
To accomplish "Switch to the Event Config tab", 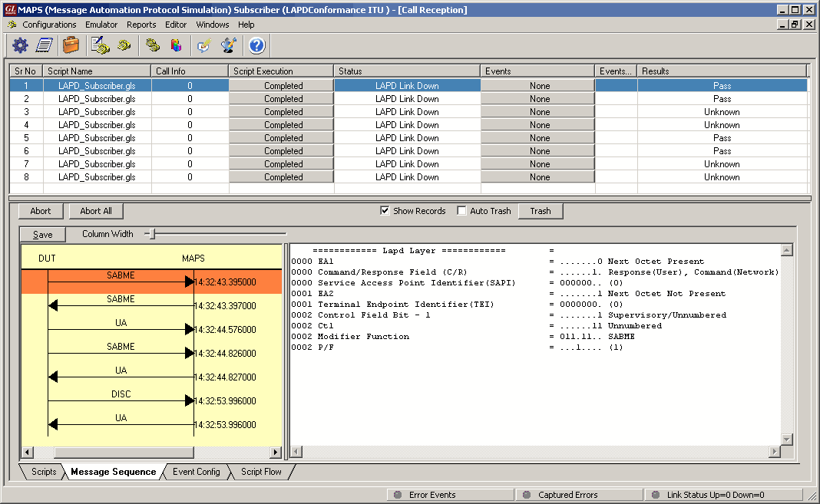I will pyautogui.click(x=196, y=472).
